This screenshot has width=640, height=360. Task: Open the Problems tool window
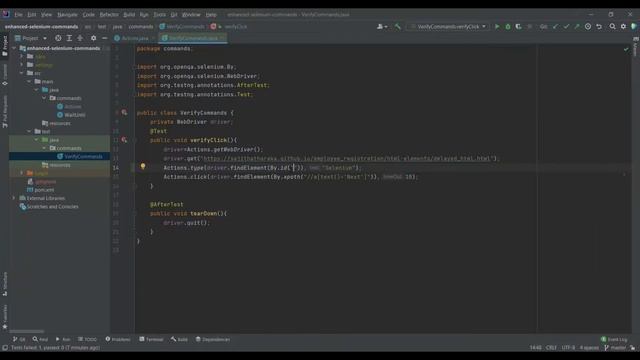(118, 339)
